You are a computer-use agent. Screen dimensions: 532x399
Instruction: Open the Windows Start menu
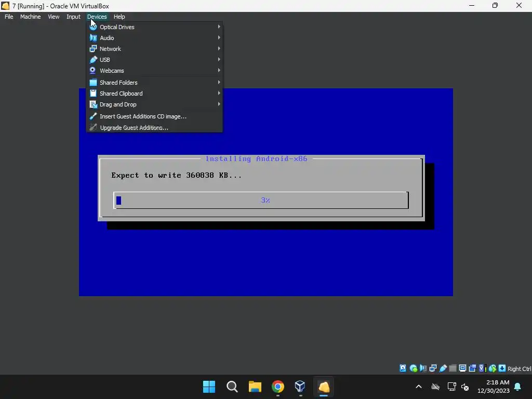pyautogui.click(x=209, y=387)
